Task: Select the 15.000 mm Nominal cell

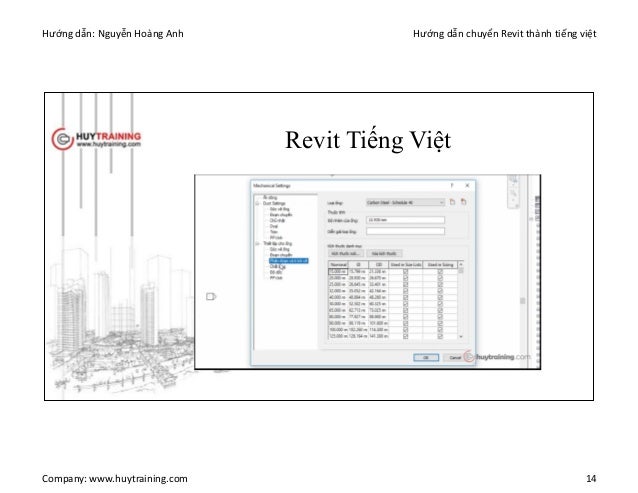Action: coord(338,271)
